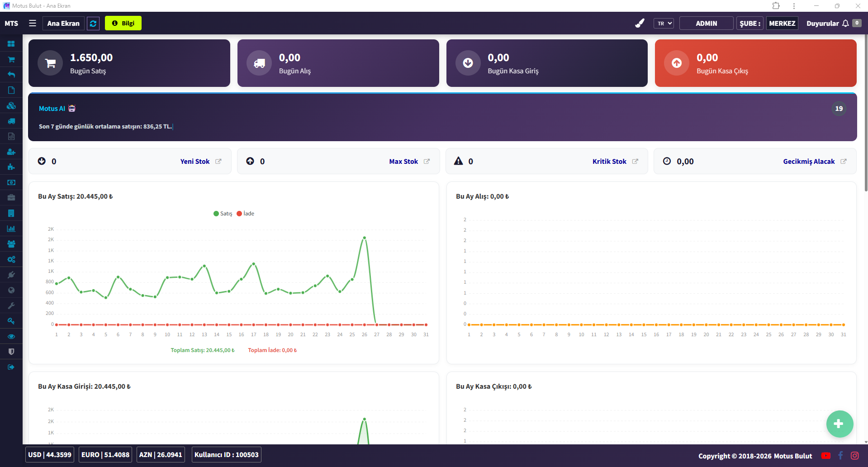Click the paint brush theme icon
Viewport: 868px width, 467px height.
[x=640, y=23]
